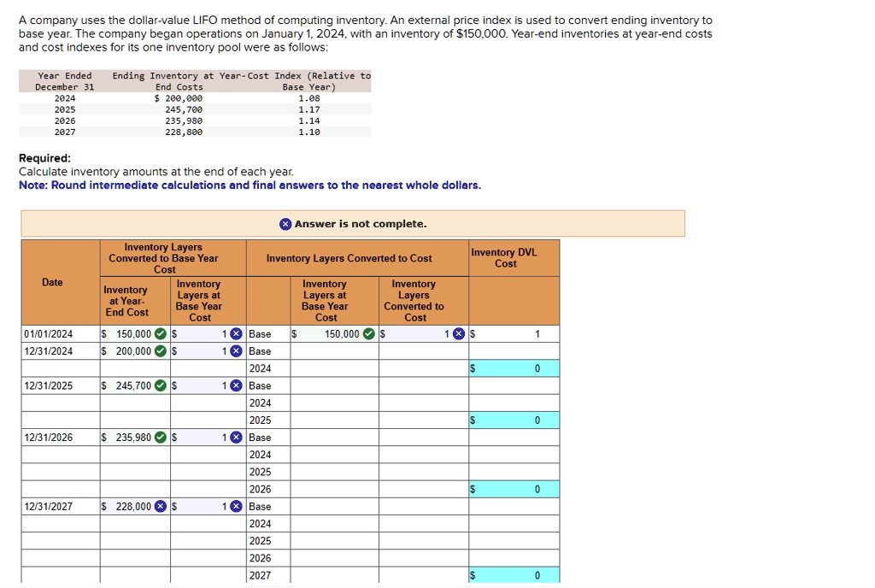This screenshot has height=588, width=875.
Task: Click the X icon beside the 12/31/2025 layer input
Action: point(236,385)
